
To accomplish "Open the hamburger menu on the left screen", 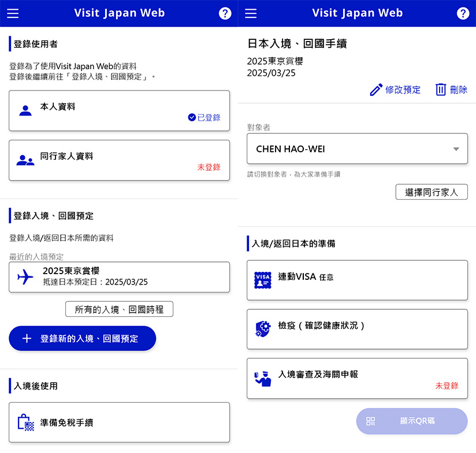I will pos(13,13).
